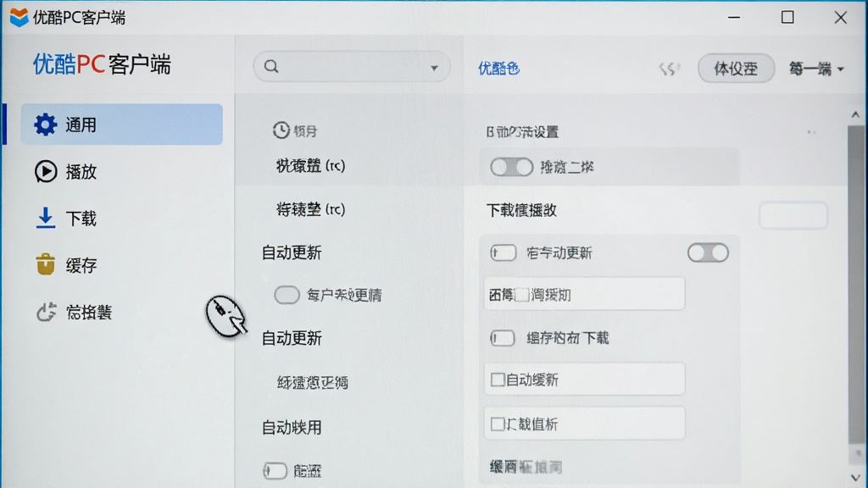Click the 下载 download arrow icon
This screenshot has width=868, height=488.
[x=46, y=218]
